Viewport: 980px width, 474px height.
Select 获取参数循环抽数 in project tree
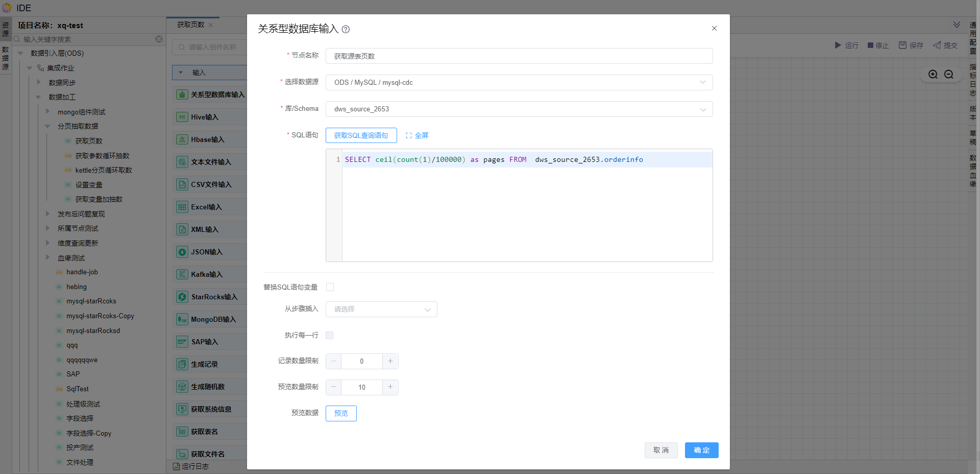click(x=102, y=156)
